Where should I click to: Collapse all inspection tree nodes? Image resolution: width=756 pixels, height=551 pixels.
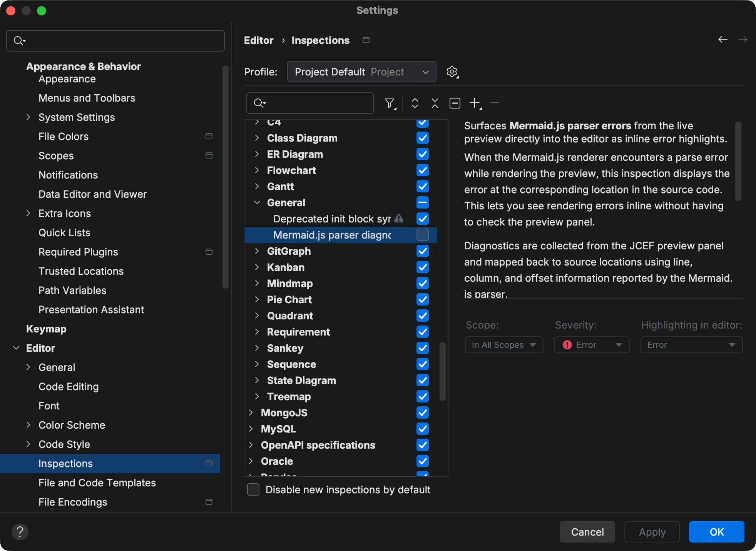tap(435, 103)
